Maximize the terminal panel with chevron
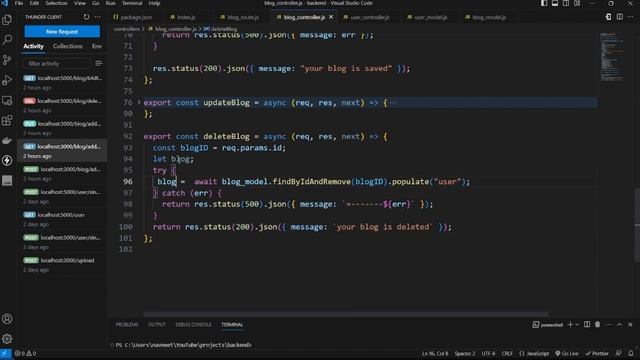Image resolution: width=640 pixels, height=360 pixels. click(620, 324)
